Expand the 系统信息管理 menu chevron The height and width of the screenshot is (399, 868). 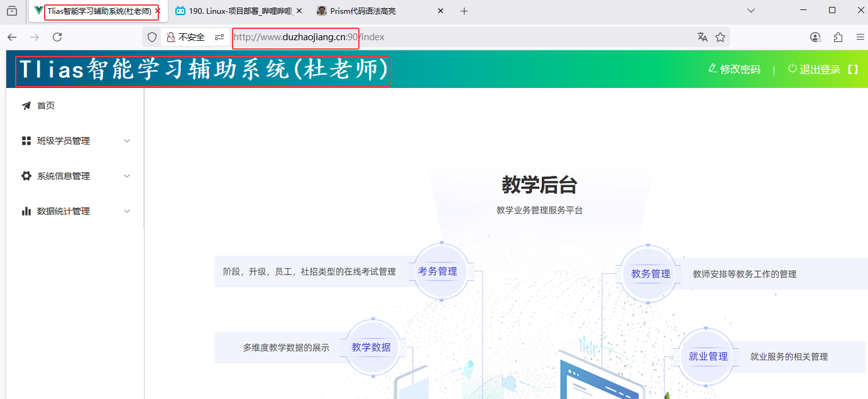[127, 176]
